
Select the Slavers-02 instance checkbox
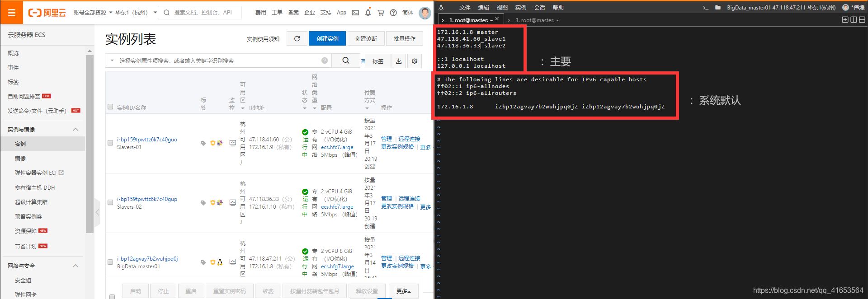(110, 202)
